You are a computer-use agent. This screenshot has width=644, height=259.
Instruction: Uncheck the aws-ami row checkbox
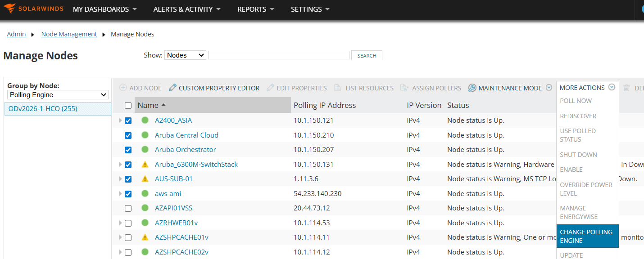(x=128, y=194)
